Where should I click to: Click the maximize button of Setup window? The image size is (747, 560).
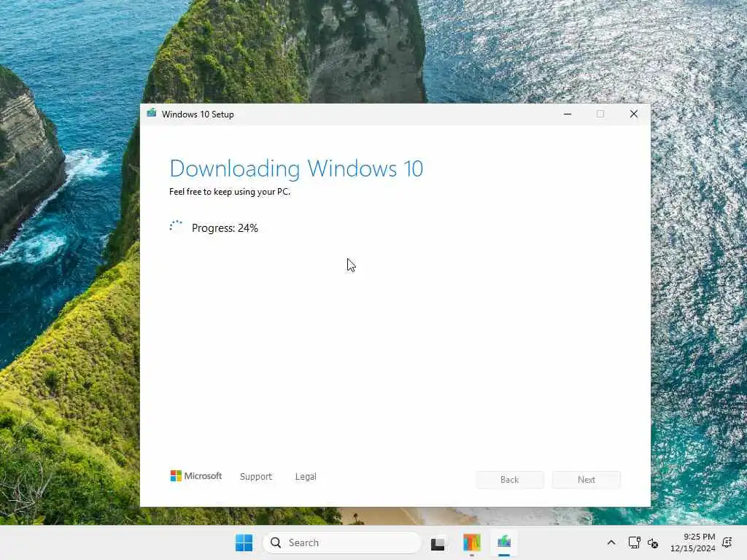click(x=600, y=114)
